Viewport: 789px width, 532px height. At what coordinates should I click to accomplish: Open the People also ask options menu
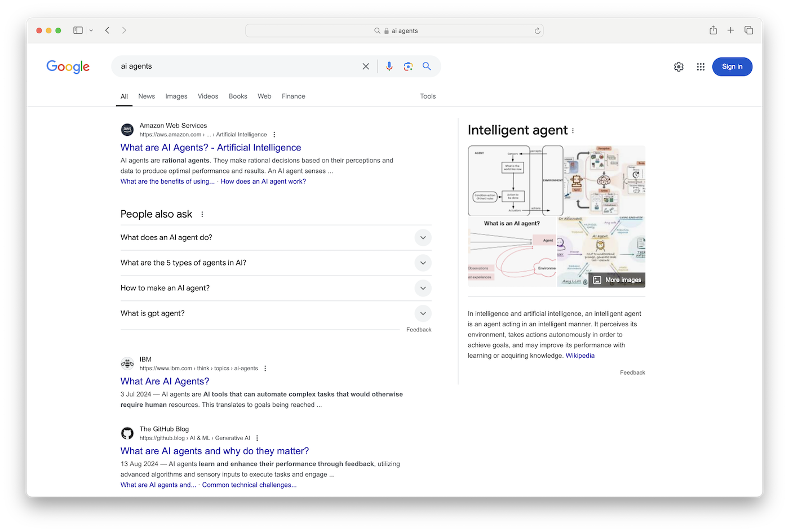(202, 214)
